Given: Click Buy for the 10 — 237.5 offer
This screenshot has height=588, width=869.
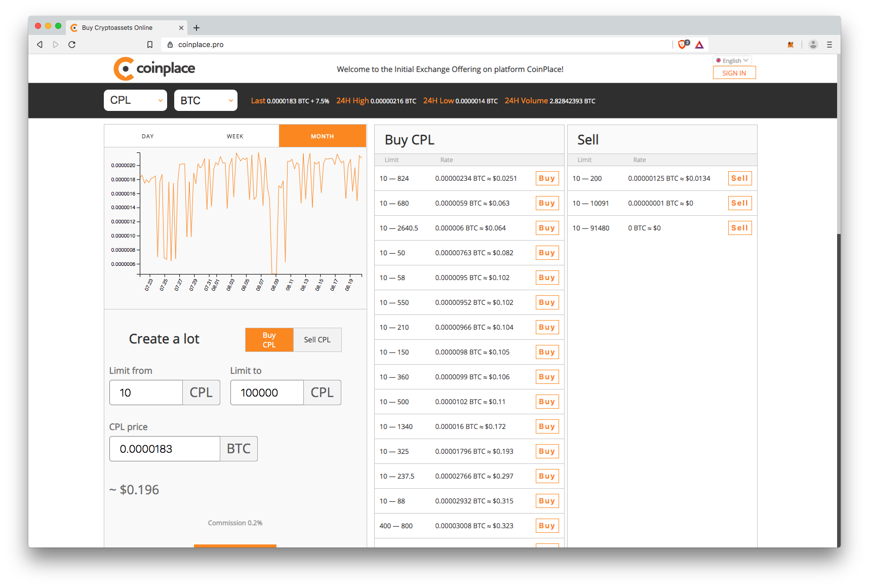Looking at the screenshot, I should (x=547, y=476).
